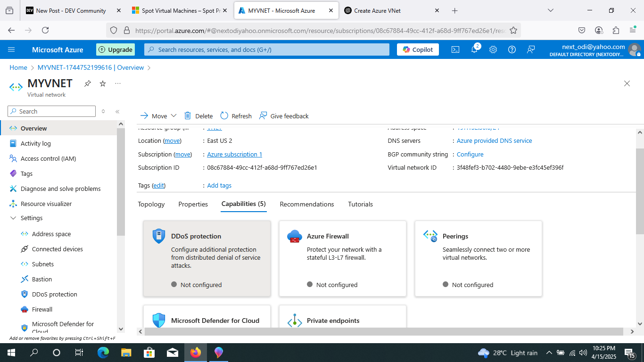Toggle sidebar expand/collapse all arrows
Screen dimensions: 644x362
[103, 112]
